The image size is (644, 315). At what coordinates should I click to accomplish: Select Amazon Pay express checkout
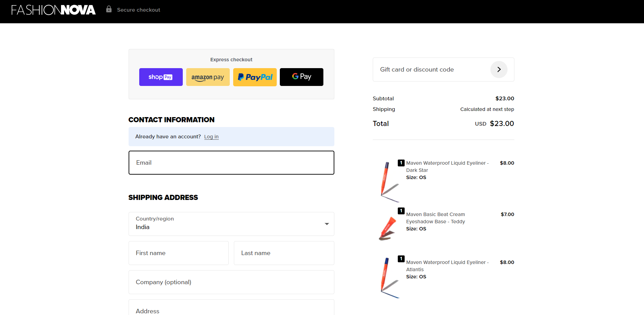pyautogui.click(x=208, y=77)
